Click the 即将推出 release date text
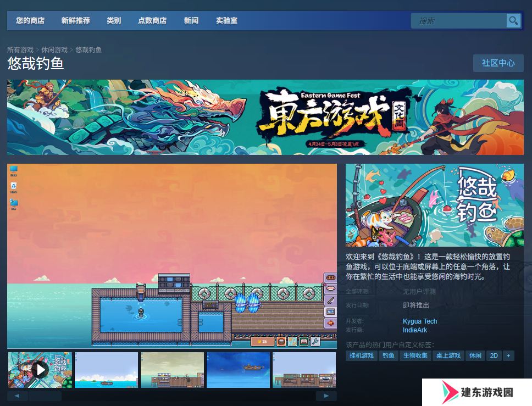Screen dimensions: 532x406 pos(416,305)
